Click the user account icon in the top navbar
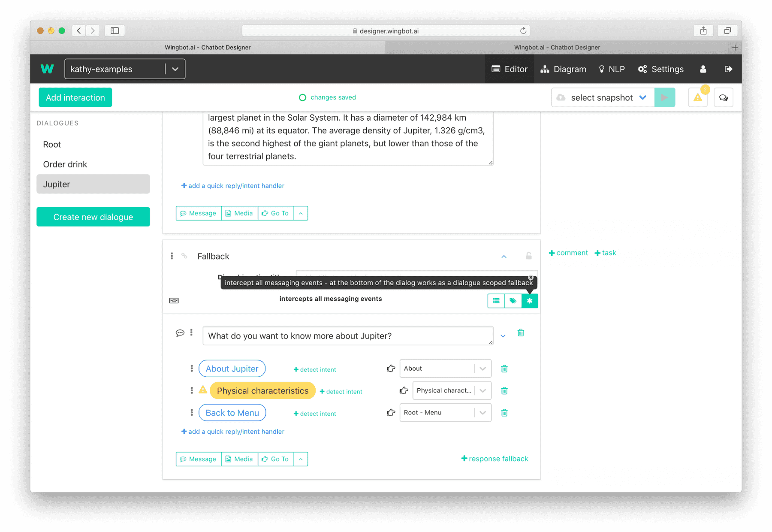The width and height of the screenshot is (772, 532). coord(703,69)
